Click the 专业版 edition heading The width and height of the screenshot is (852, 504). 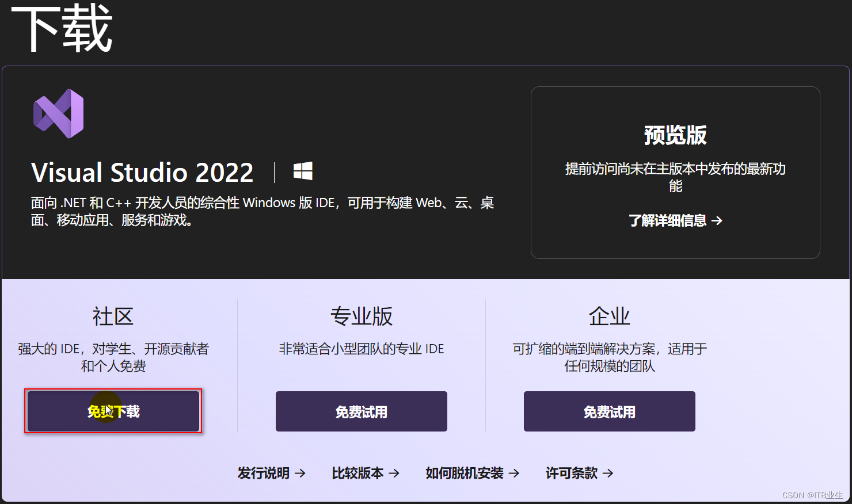coord(362,316)
